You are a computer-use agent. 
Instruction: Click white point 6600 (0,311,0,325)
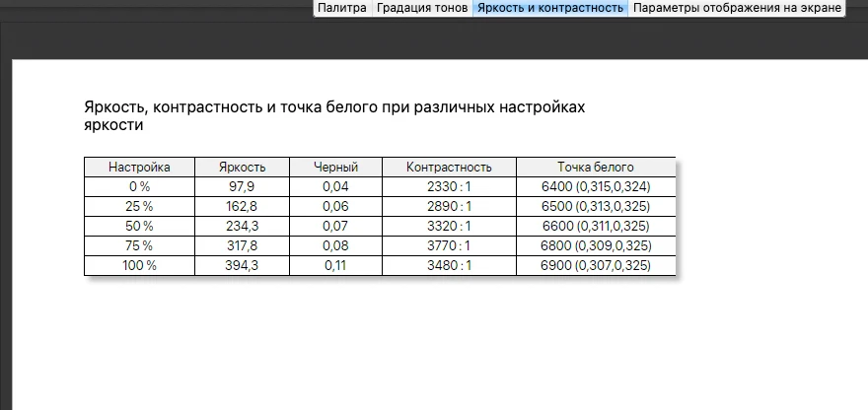click(596, 227)
